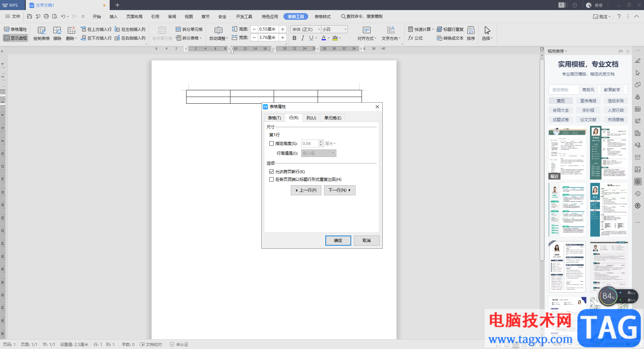Viewport: 644px width, 349px height.
Task: Click the Print icon in the quick toolbar
Action: (x=46, y=16)
